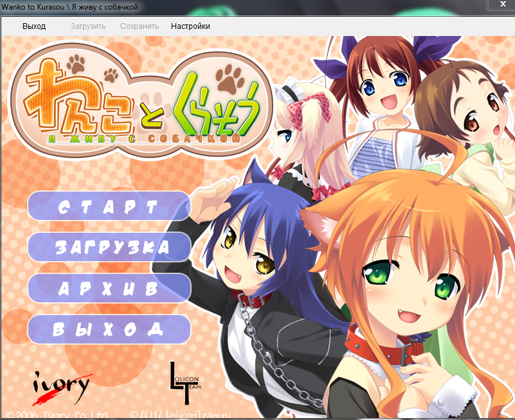Image resolution: width=515 pixels, height=420 pixels.
Task: Click the 2012 LoliconTeam.ru copyright link
Action: [x=181, y=414]
